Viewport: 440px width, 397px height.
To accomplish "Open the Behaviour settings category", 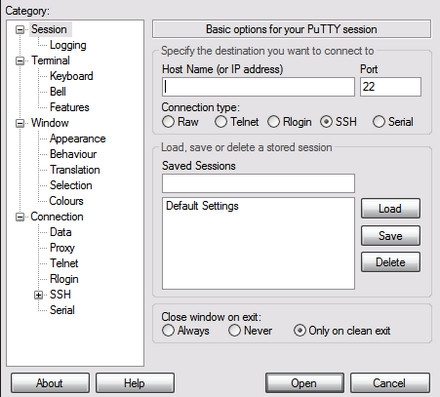I will click(73, 154).
